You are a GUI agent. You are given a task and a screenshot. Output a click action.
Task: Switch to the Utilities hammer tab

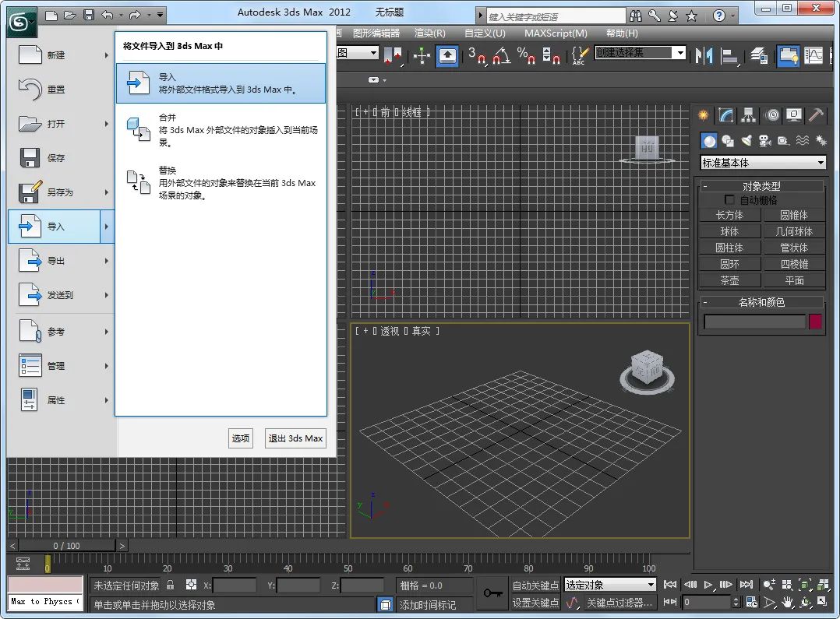point(817,114)
